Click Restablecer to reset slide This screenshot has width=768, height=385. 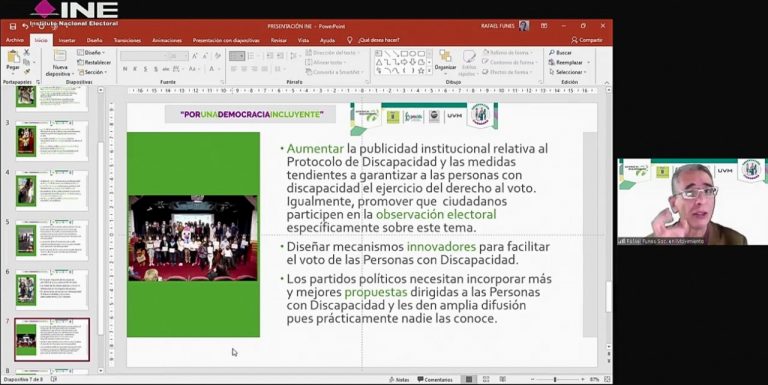[x=94, y=62]
